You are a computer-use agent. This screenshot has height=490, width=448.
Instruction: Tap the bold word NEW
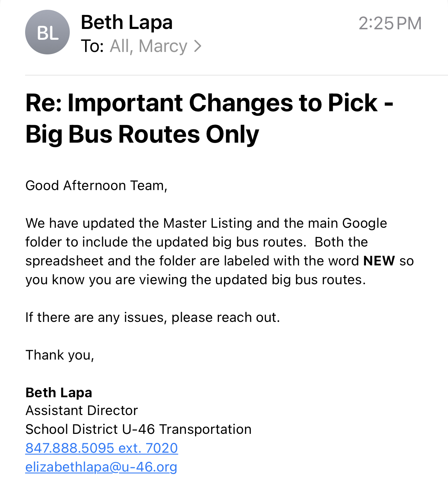point(379,261)
